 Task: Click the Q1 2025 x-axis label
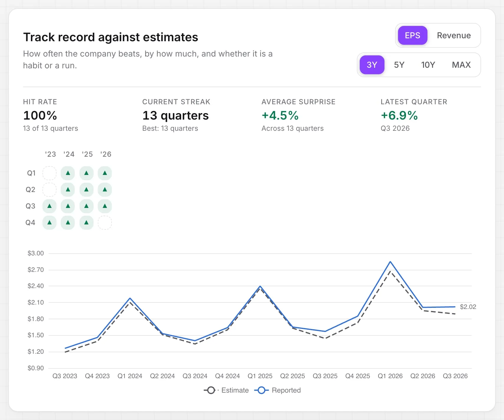pos(260,376)
